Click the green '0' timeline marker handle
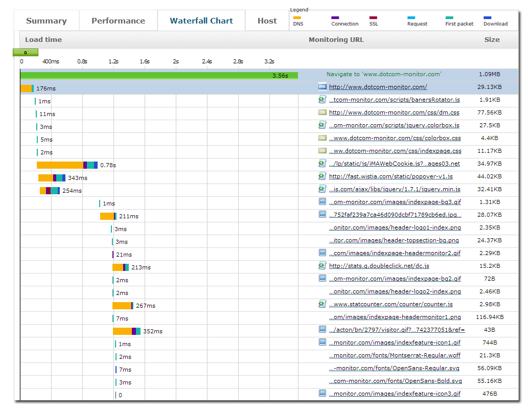The height and width of the screenshot is (410, 532). [x=26, y=52]
